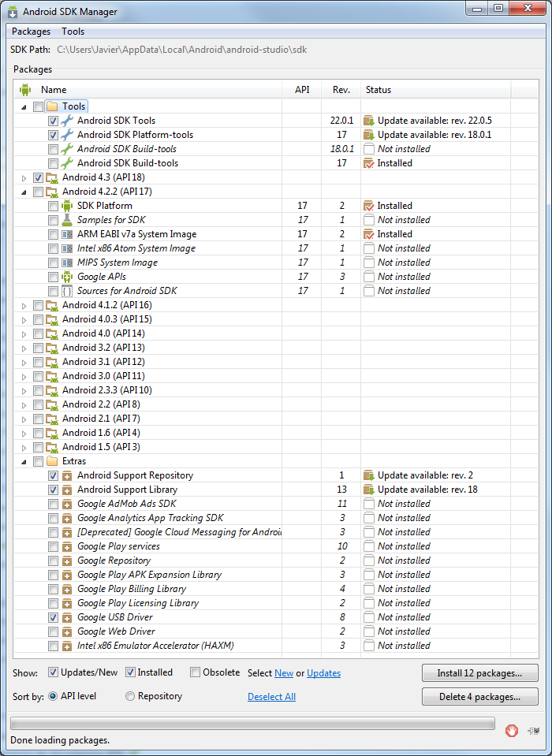Click the Android Support Repository package icon
The width and height of the screenshot is (552, 756).
pyautogui.click(x=67, y=476)
